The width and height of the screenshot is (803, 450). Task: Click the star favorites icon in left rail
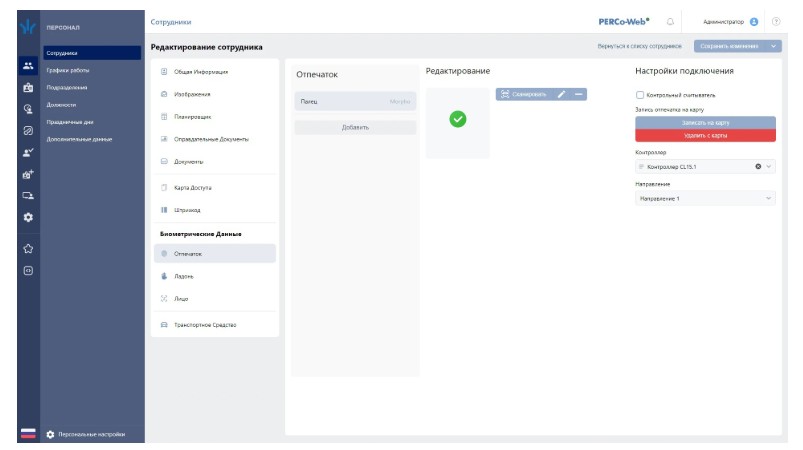click(28, 249)
